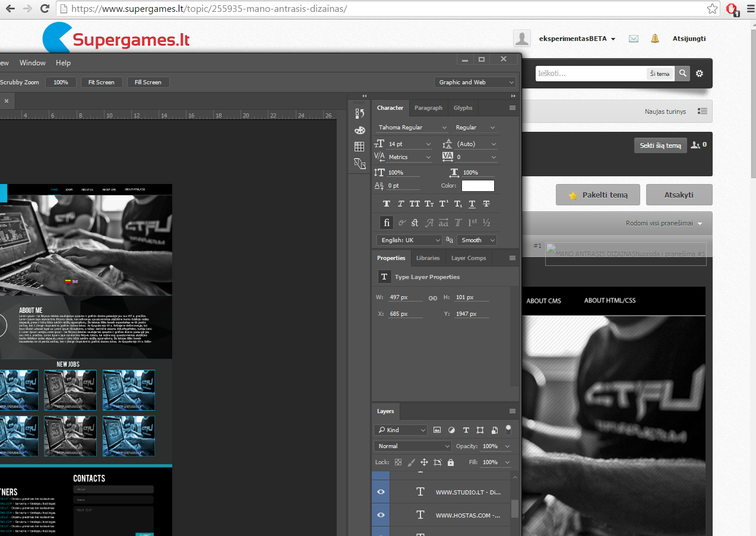Image resolution: width=756 pixels, height=536 pixels.
Task: Open the Swatches grid panel icon
Action: tap(359, 147)
